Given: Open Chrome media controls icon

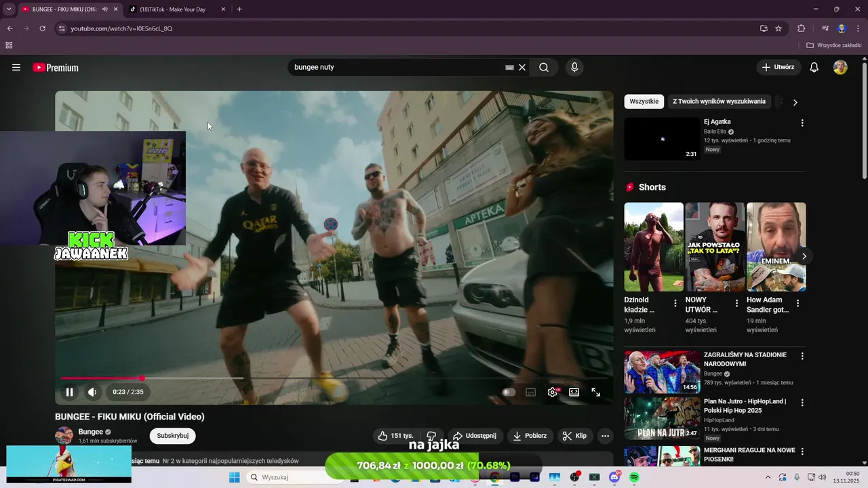Looking at the screenshot, I should pos(825,28).
